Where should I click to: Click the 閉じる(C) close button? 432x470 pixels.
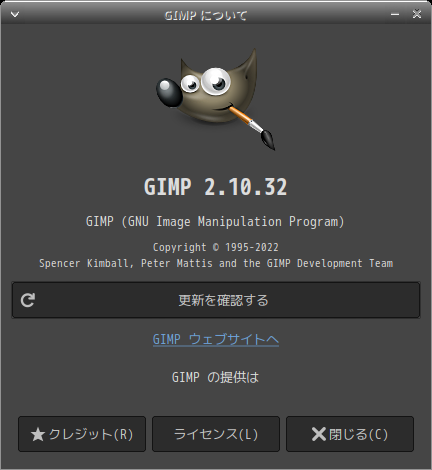click(x=350, y=434)
